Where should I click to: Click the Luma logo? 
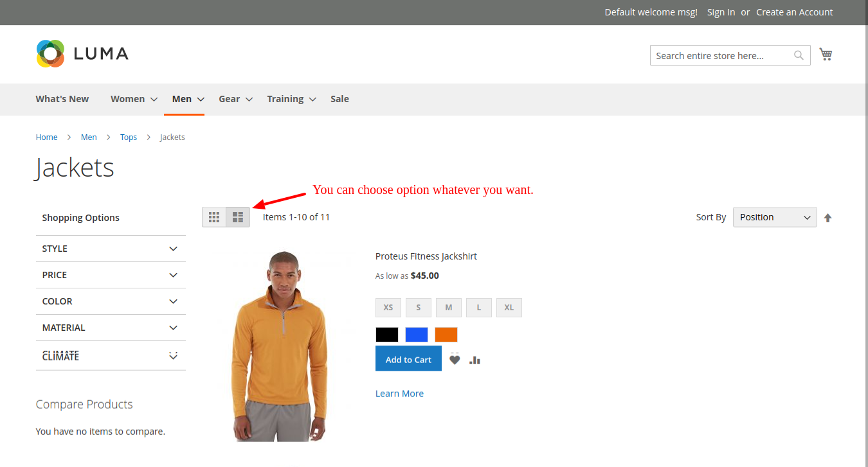tap(82, 53)
